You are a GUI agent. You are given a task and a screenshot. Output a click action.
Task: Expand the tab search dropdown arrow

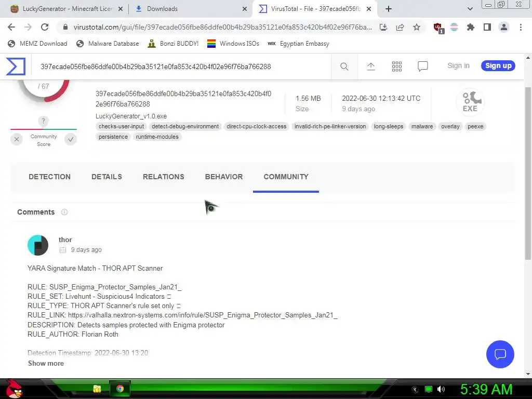tap(470, 9)
